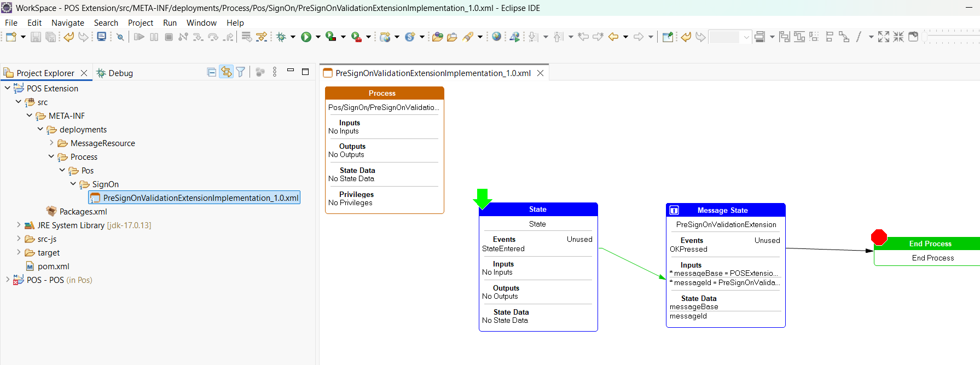Viewport: 980px width, 365px height.
Task: Switch to the Debug view tab
Action: tap(115, 73)
